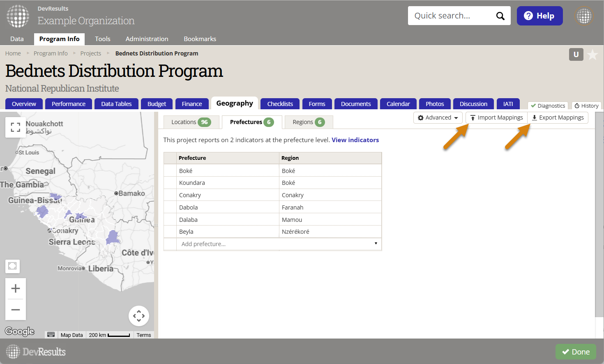Click the map fit-to-bounds square icon
This screenshot has height=364, width=604.
[x=12, y=266]
